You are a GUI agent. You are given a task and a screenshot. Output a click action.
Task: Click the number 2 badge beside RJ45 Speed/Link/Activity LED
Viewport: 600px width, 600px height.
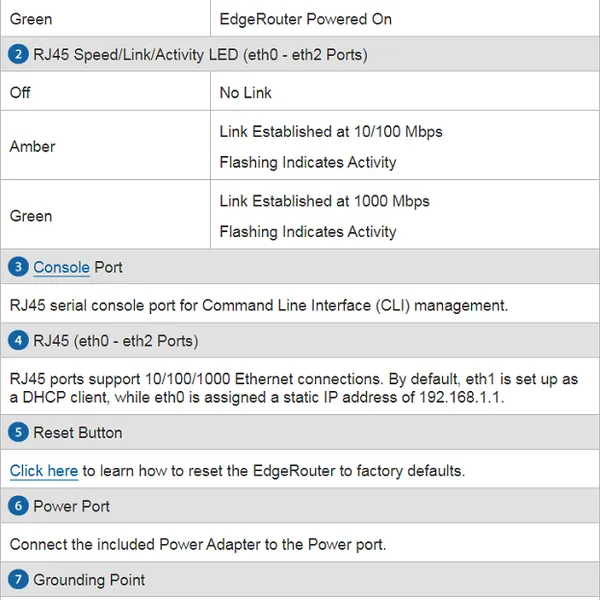click(19, 55)
